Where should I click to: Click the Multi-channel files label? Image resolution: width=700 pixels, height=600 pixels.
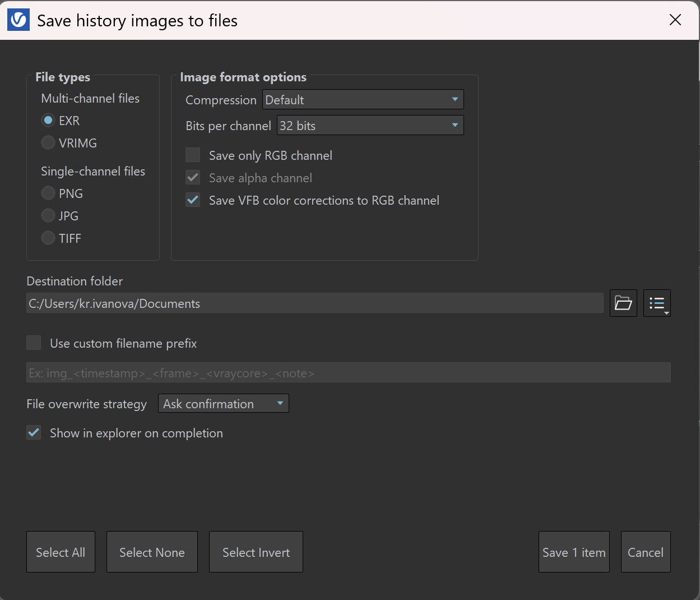pos(90,99)
